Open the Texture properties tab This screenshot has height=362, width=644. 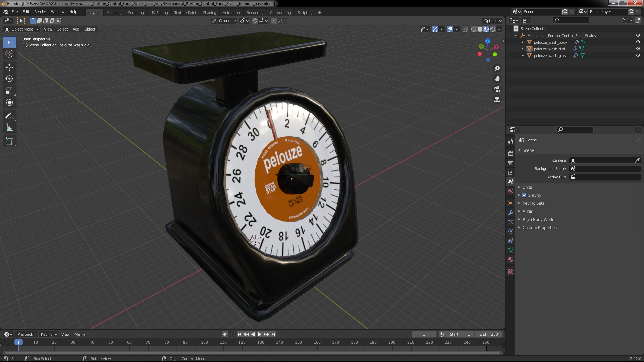(511, 271)
